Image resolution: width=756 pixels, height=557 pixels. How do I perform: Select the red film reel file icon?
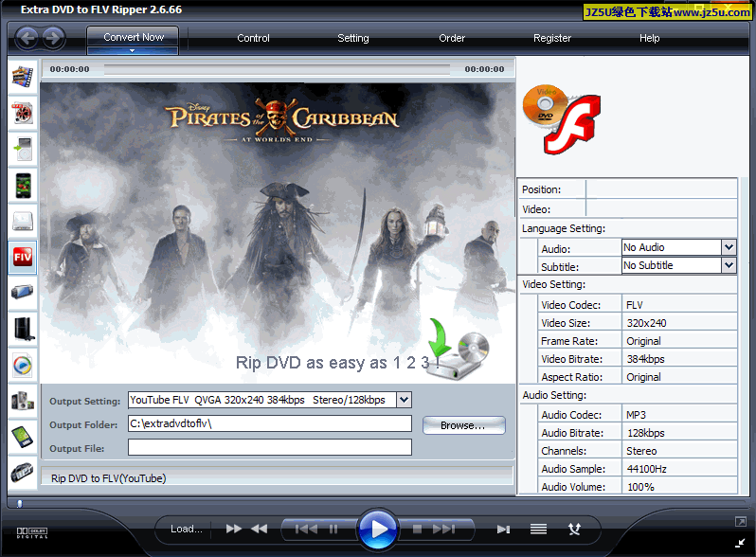pyautogui.click(x=22, y=114)
